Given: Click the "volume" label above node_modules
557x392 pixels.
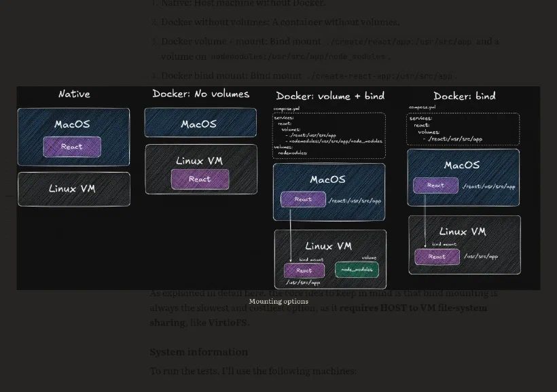Looking at the screenshot, I should tap(369, 257).
